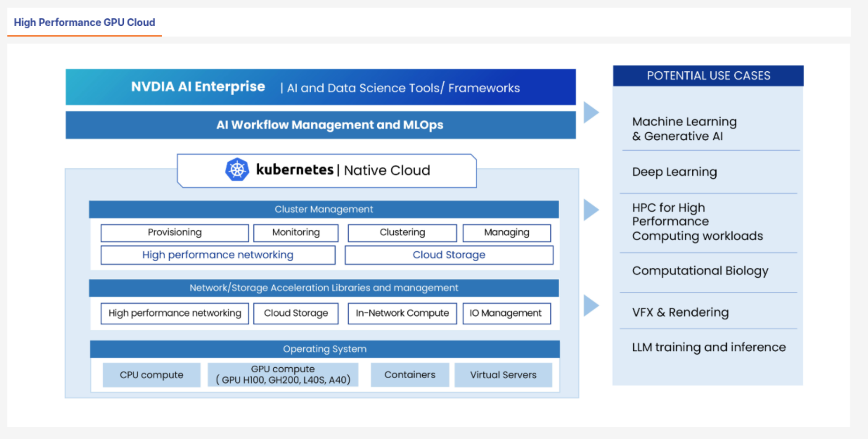
Task: Click the IO Management box
Action: click(x=506, y=313)
